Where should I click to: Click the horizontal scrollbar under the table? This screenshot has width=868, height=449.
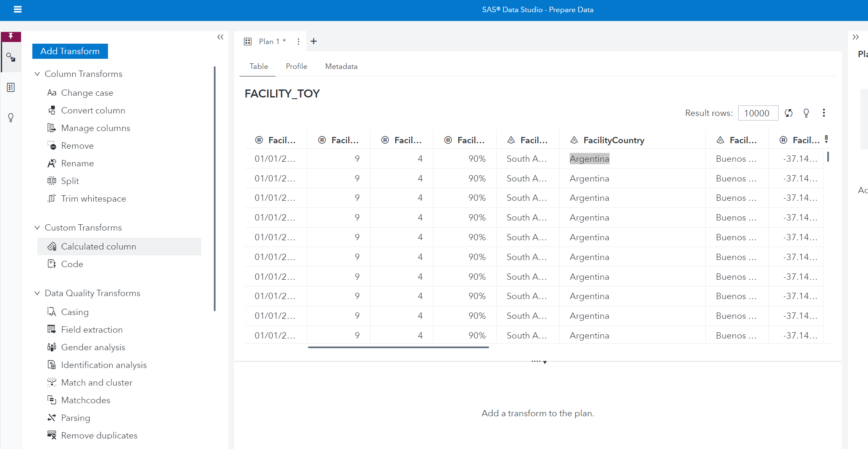pyautogui.click(x=398, y=347)
